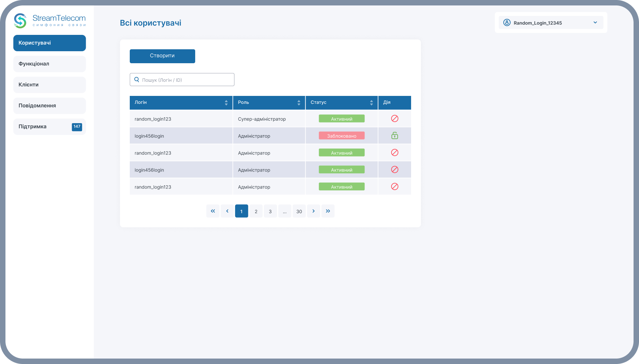Jump to the first page arrow
The height and width of the screenshot is (364, 639).
[213, 211]
